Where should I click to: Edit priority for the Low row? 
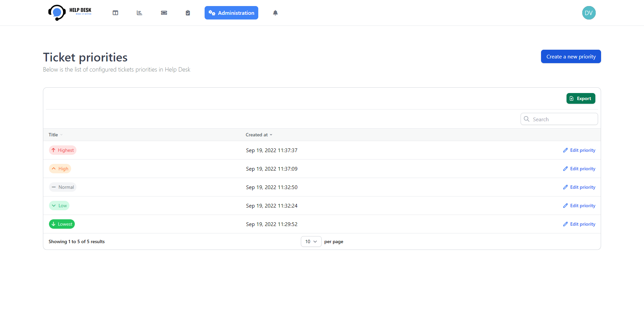[579, 206]
